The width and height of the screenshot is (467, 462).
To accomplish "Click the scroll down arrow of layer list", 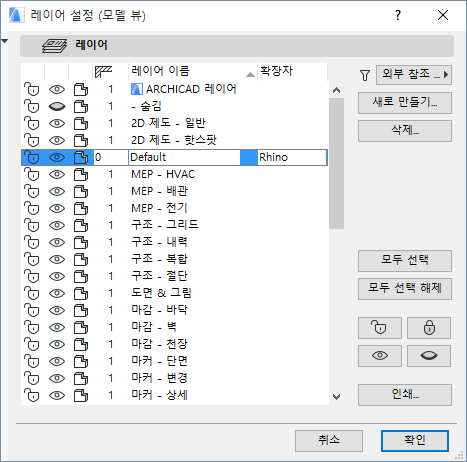I will (x=337, y=397).
